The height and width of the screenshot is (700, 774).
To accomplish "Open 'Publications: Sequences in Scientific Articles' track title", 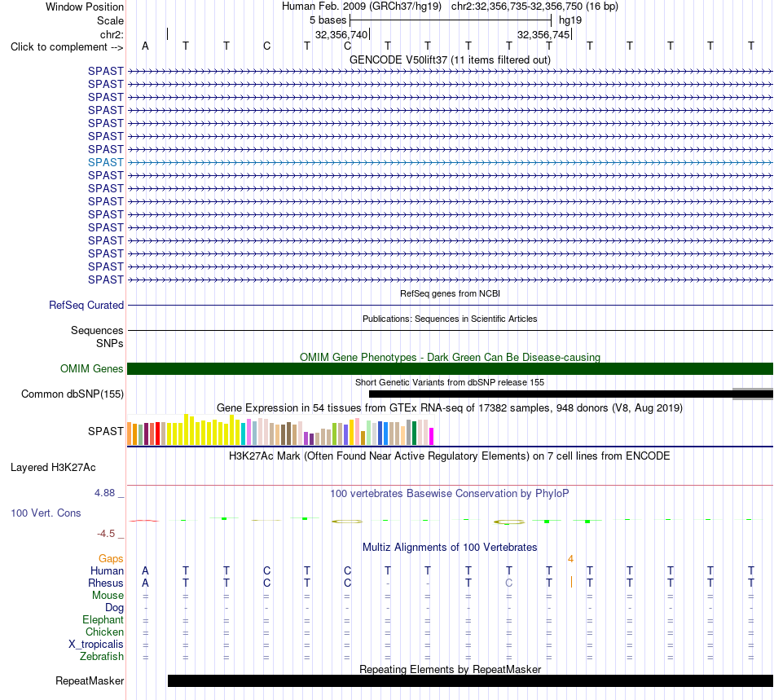I will [450, 319].
